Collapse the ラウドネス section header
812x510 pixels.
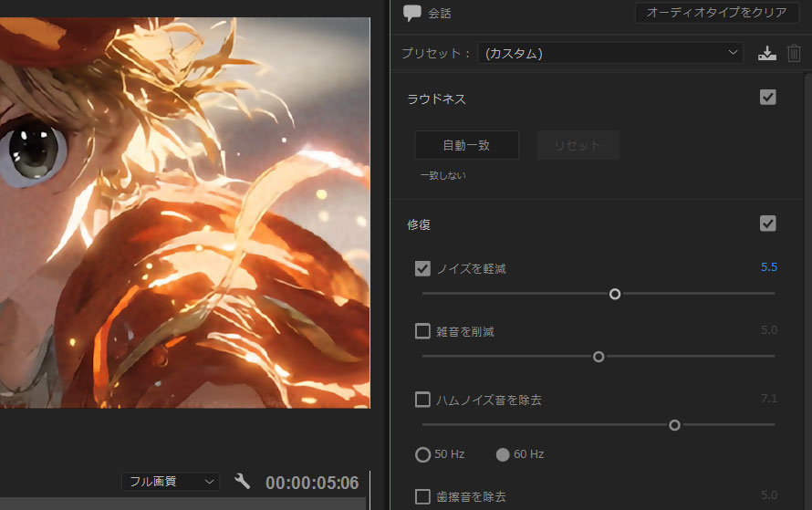coord(436,99)
